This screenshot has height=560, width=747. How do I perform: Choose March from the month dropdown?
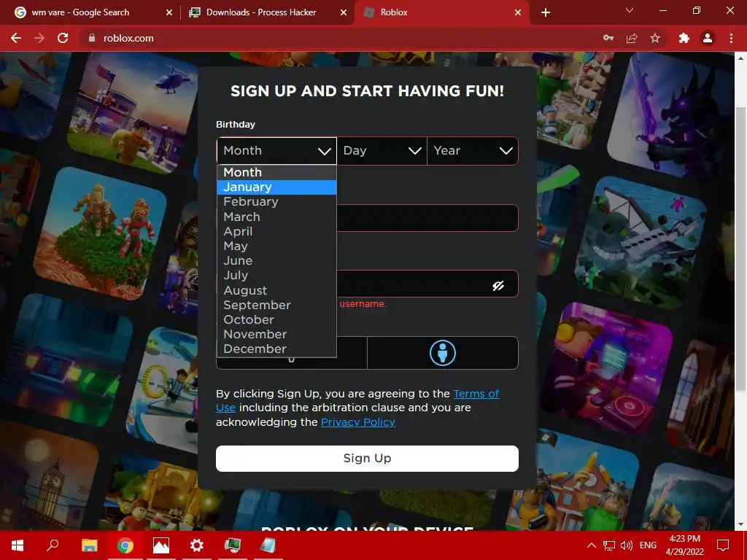tap(276, 217)
